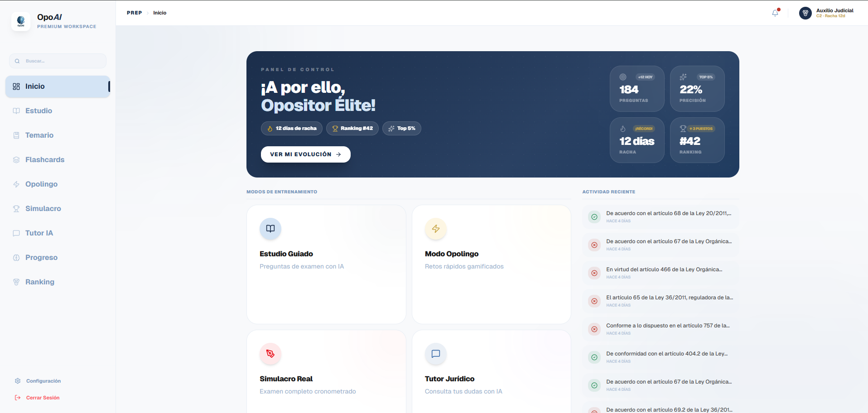
Task: Click the Simulacro Real target icon
Action: (x=270, y=354)
